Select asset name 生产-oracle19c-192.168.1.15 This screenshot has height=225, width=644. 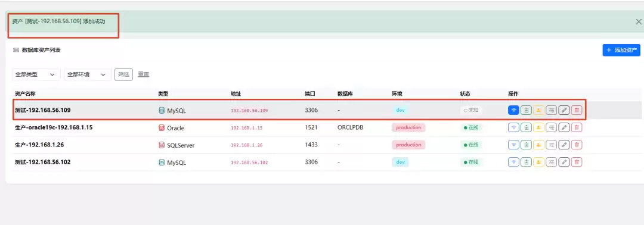coord(54,127)
